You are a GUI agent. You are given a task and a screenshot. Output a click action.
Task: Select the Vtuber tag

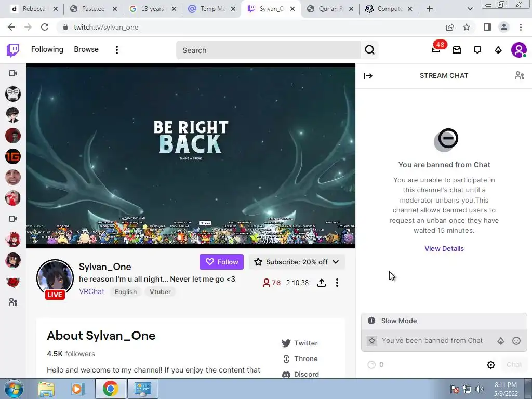tap(160, 292)
